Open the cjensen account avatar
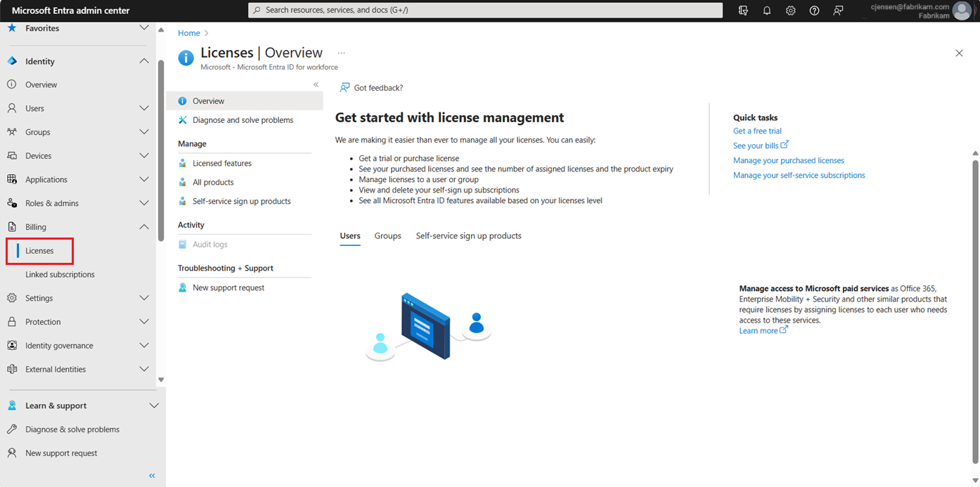Viewport: 980px width, 487px height. (x=962, y=11)
